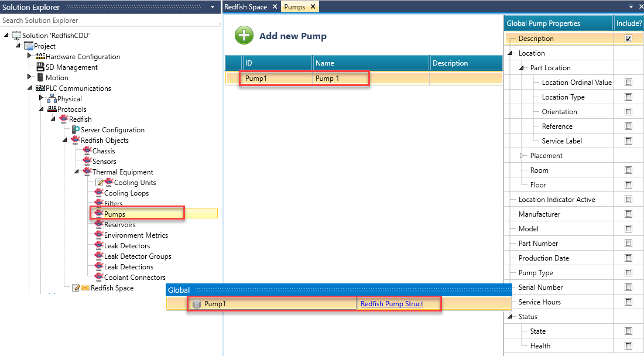Collapse the Status property group
644x356 pixels.
[510, 317]
